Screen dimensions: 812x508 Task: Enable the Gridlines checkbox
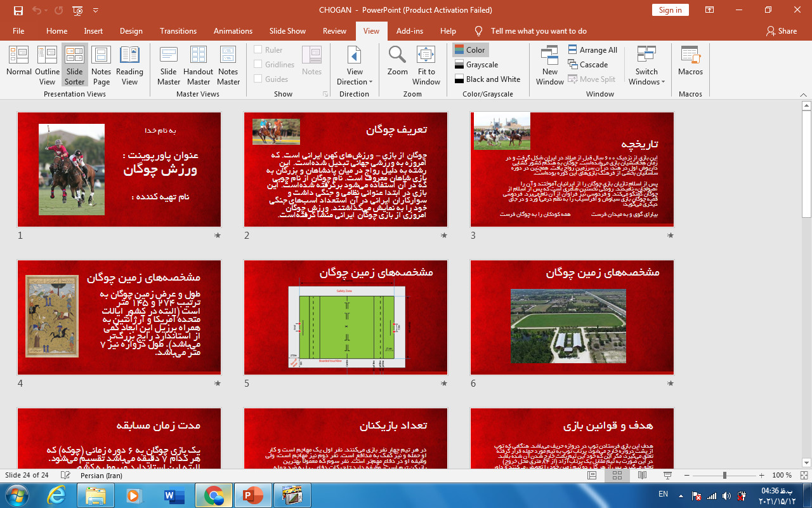(258, 65)
